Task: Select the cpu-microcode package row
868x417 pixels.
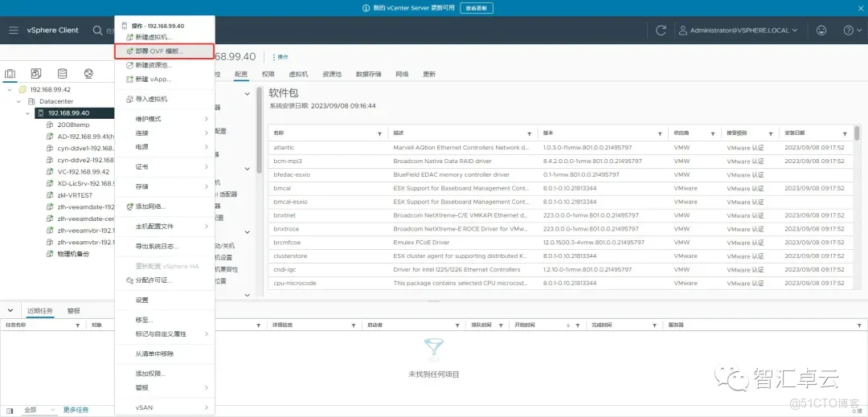Action: click(x=561, y=283)
